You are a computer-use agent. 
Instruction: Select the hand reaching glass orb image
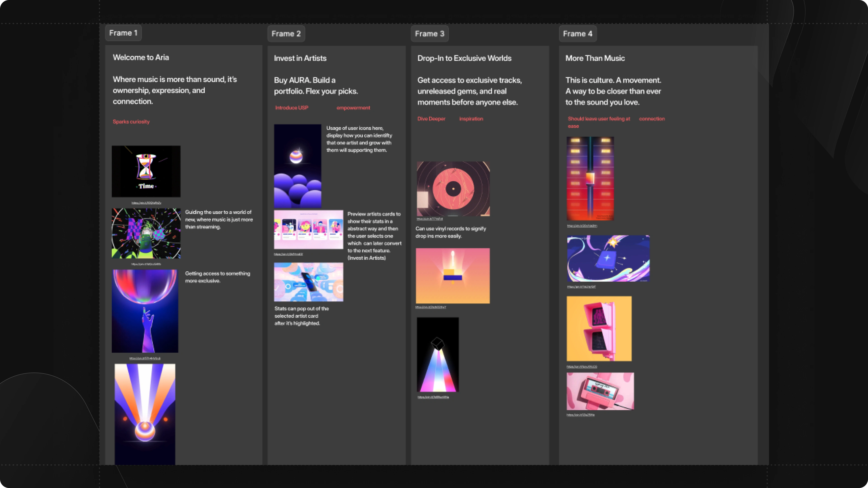tap(145, 311)
